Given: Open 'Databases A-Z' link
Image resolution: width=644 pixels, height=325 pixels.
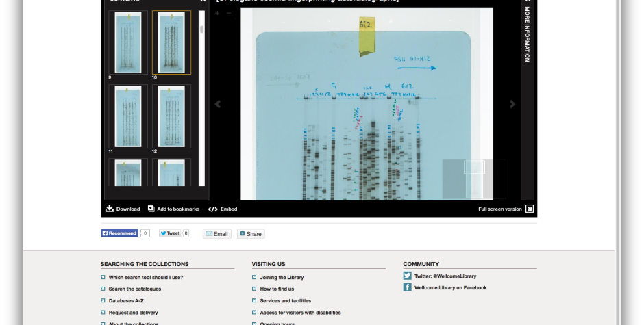Looking at the screenshot, I should pyautogui.click(x=126, y=301).
